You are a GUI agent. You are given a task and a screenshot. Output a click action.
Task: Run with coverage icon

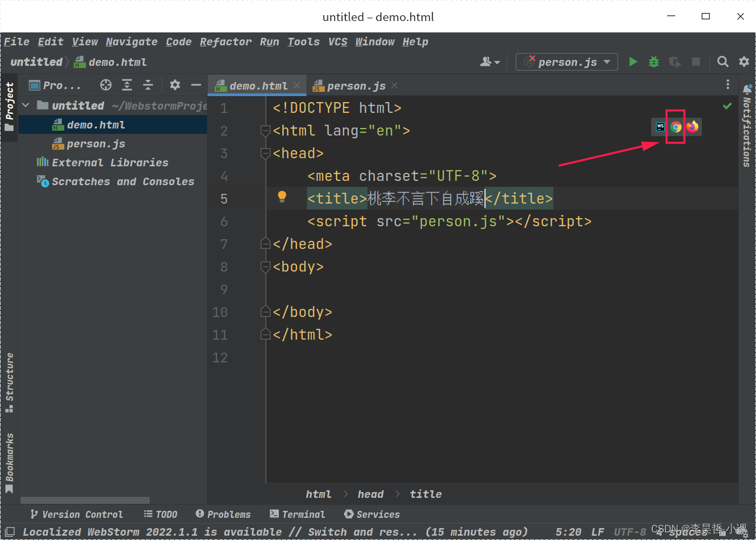[x=675, y=62]
